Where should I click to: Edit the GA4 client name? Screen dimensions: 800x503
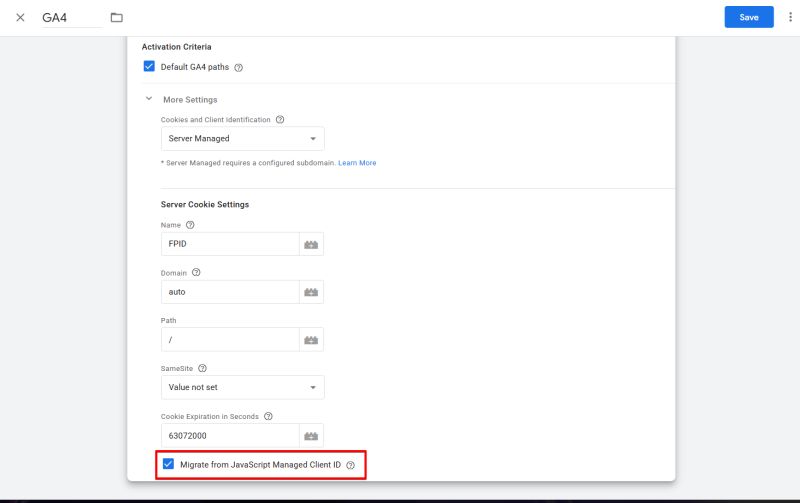[x=71, y=17]
